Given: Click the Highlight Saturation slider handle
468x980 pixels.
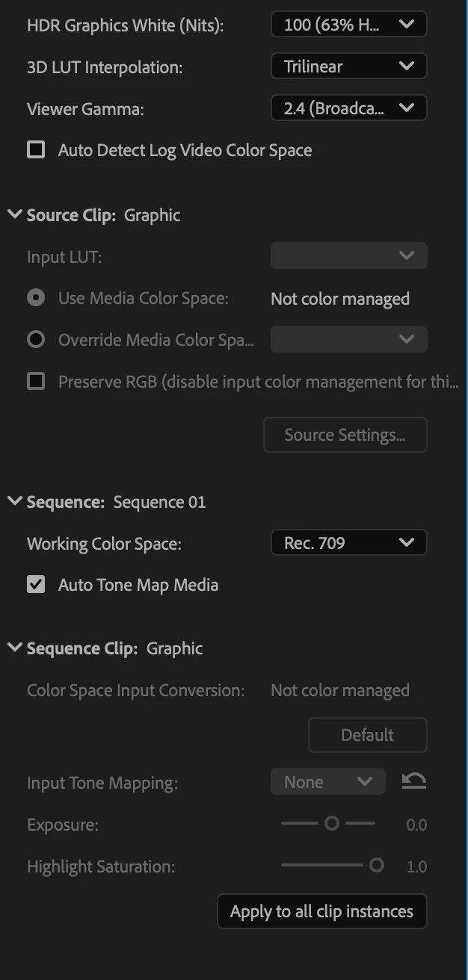Looking at the screenshot, I should click(377, 865).
